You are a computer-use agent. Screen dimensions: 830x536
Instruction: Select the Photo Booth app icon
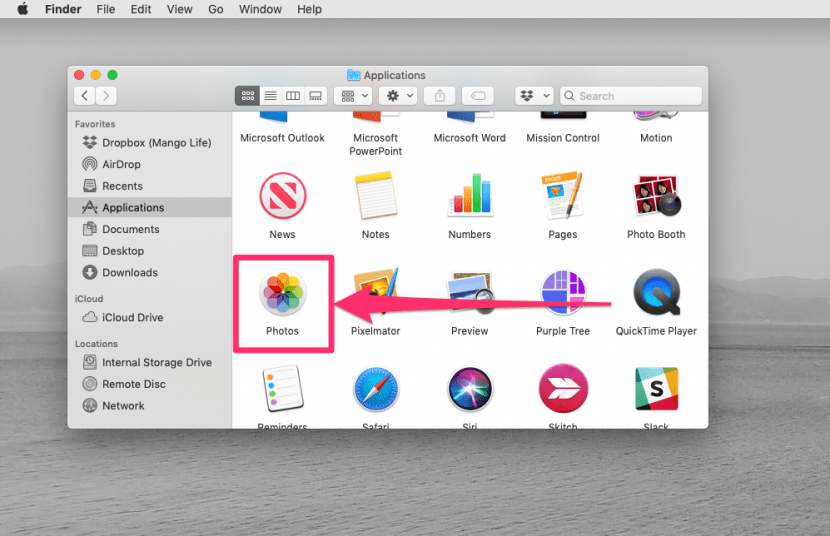(x=656, y=195)
